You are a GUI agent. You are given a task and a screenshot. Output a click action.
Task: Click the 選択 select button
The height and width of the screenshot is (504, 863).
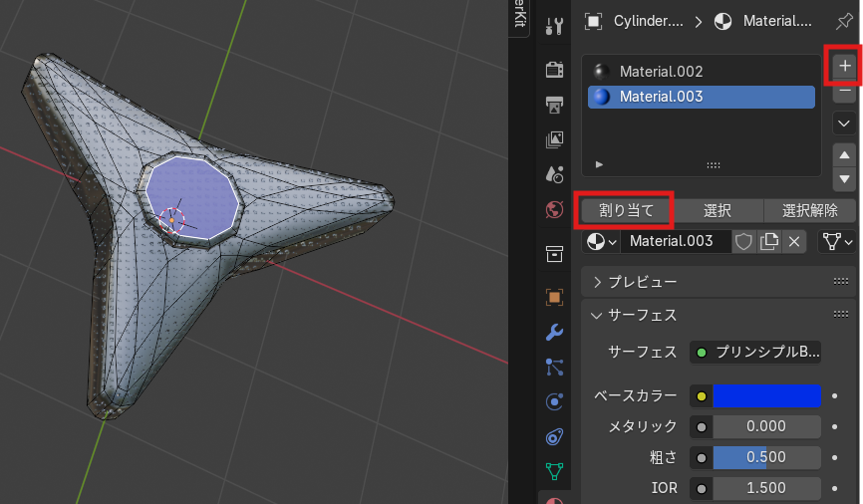click(718, 210)
